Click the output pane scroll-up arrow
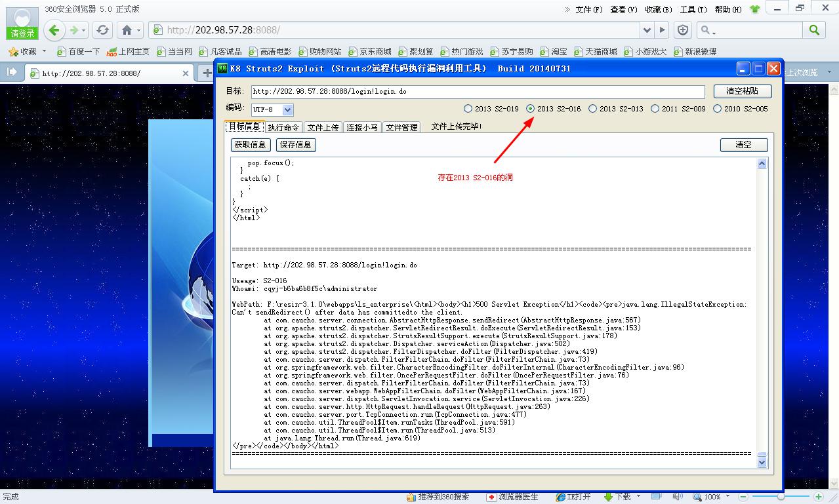 (762, 164)
